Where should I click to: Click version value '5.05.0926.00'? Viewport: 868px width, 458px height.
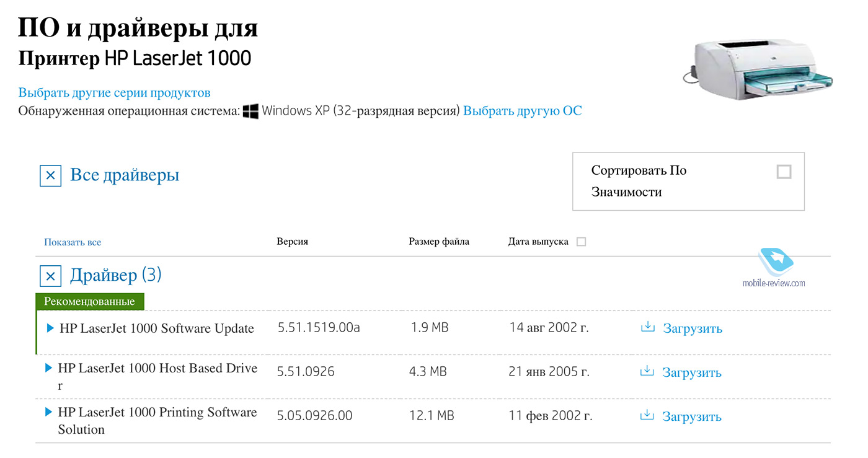pyautogui.click(x=314, y=416)
